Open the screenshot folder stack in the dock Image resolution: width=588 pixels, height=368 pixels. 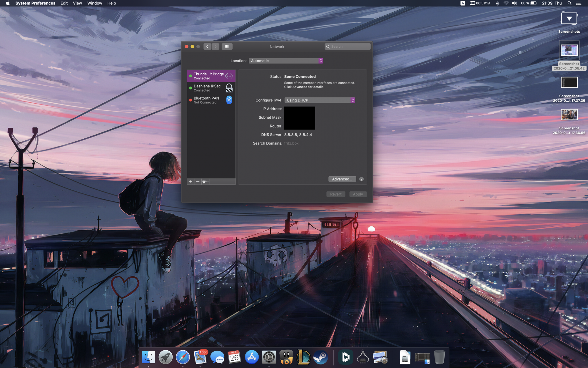422,357
